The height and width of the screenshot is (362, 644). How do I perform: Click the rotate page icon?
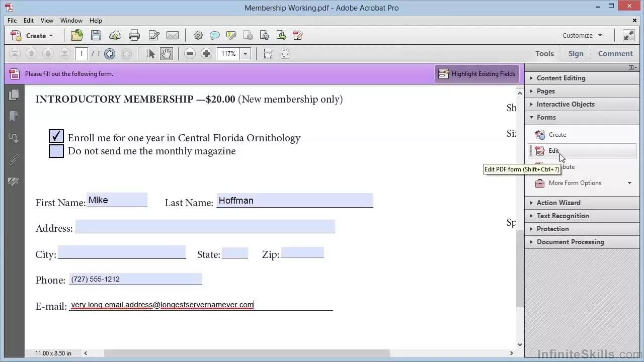[265, 35]
